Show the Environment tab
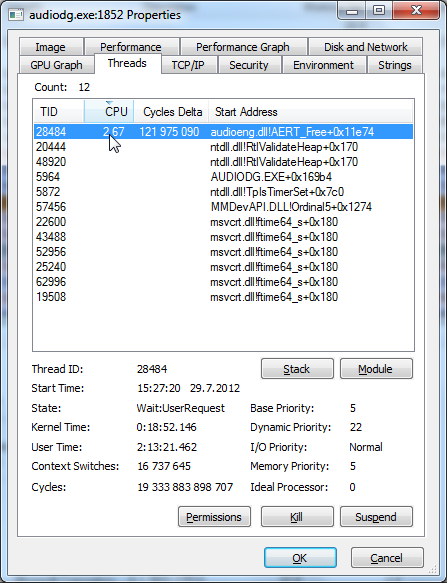 coord(324,65)
